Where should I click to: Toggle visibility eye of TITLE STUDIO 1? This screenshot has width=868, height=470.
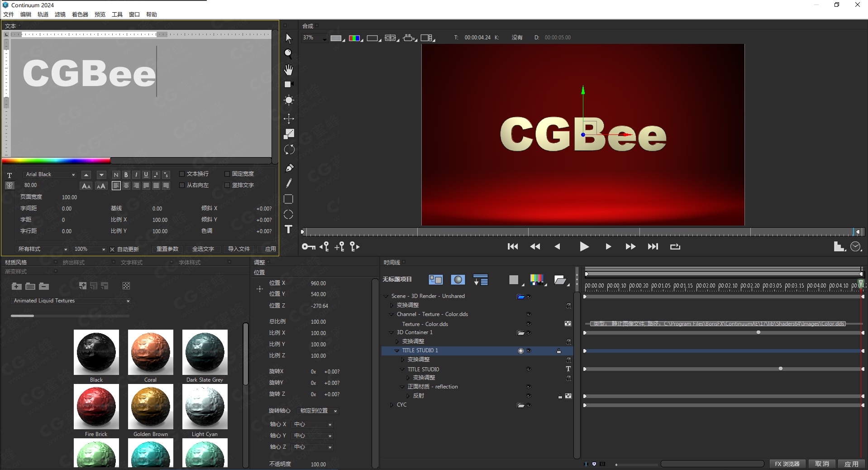coord(529,351)
